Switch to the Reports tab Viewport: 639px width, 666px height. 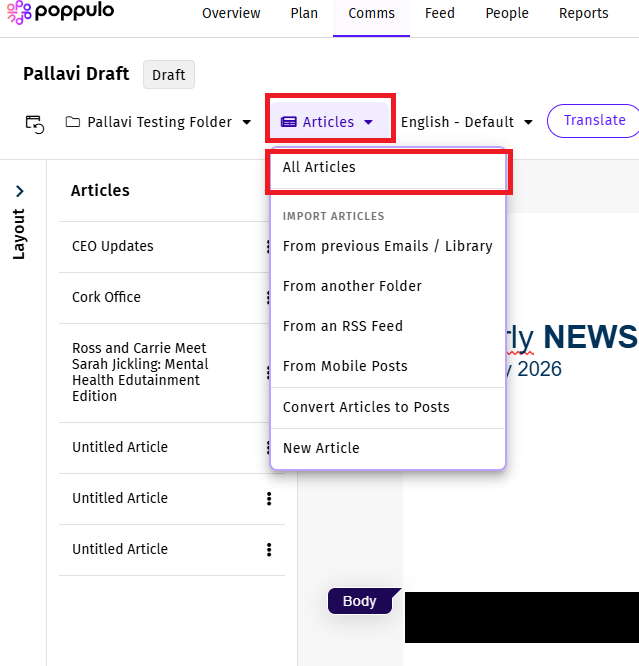point(583,13)
